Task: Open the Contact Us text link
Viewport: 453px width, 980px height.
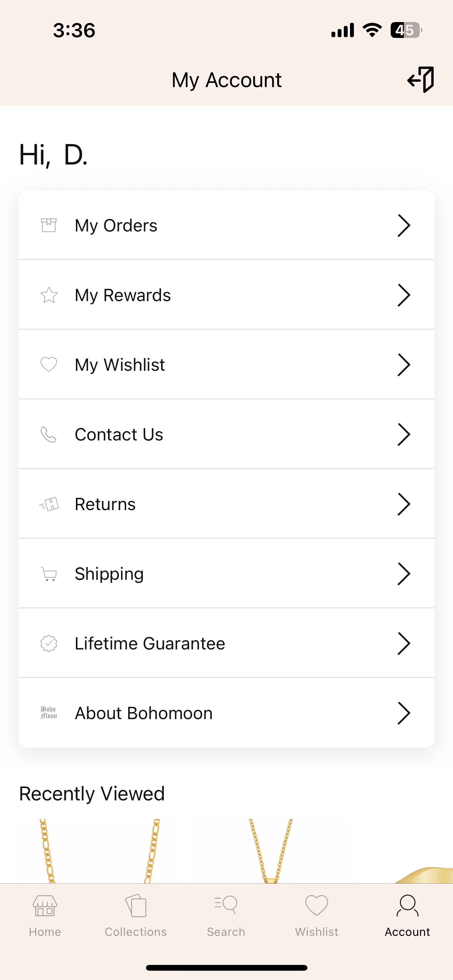Action: (x=119, y=434)
